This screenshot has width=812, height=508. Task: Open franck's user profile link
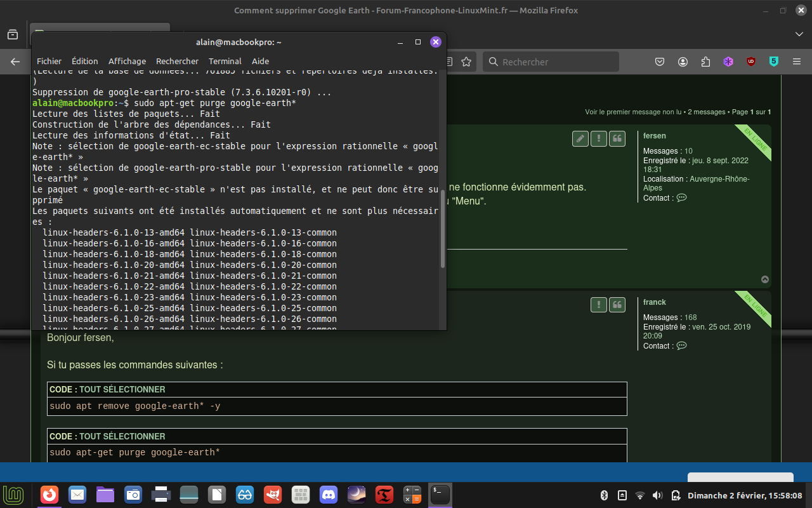[654, 302]
